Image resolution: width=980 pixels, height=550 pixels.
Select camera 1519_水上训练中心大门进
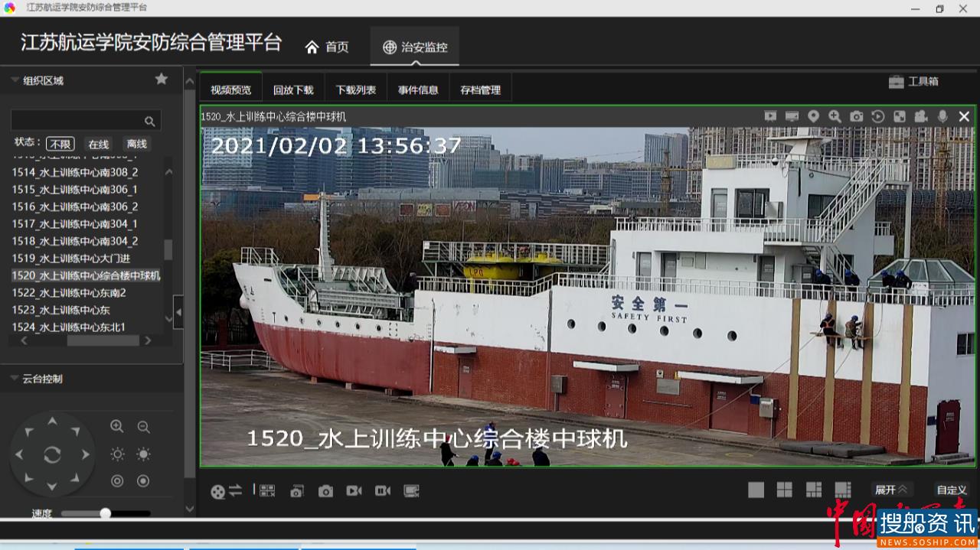click(71, 258)
